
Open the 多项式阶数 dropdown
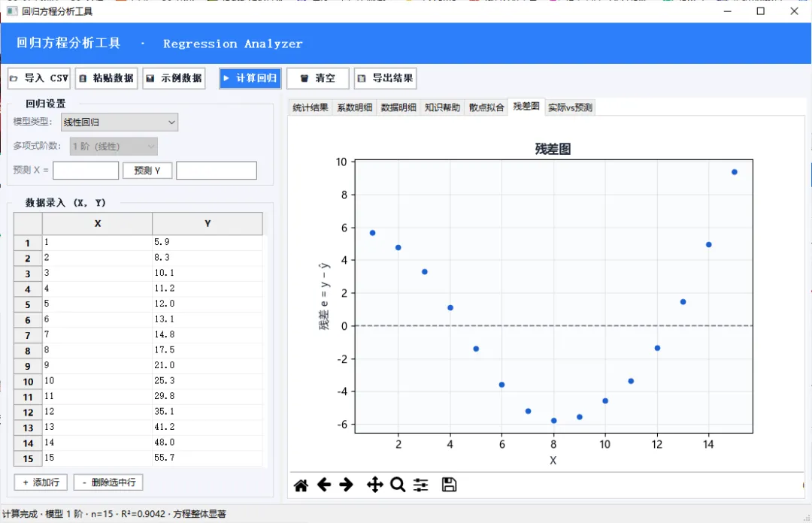pyautogui.click(x=114, y=147)
